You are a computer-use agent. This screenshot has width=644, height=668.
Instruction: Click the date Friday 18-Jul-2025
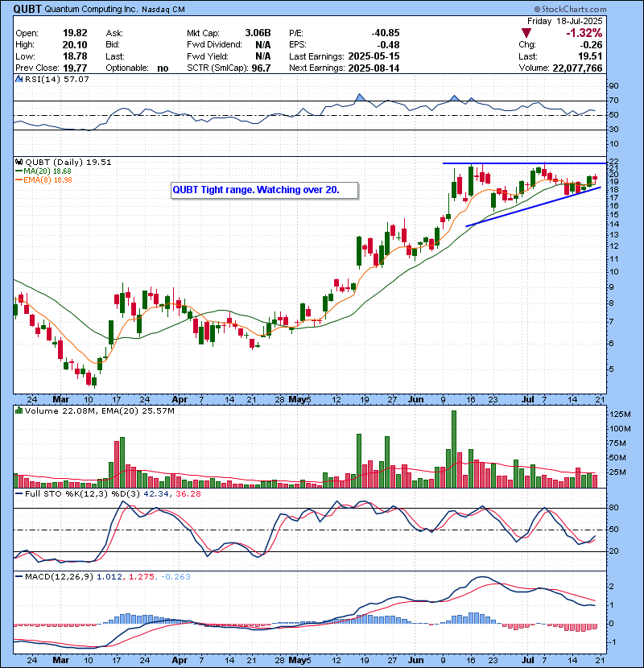565,21
